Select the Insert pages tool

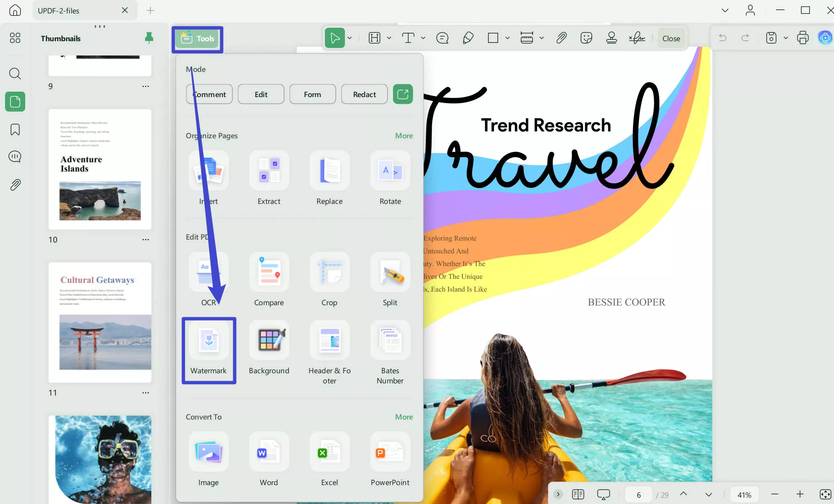208,178
